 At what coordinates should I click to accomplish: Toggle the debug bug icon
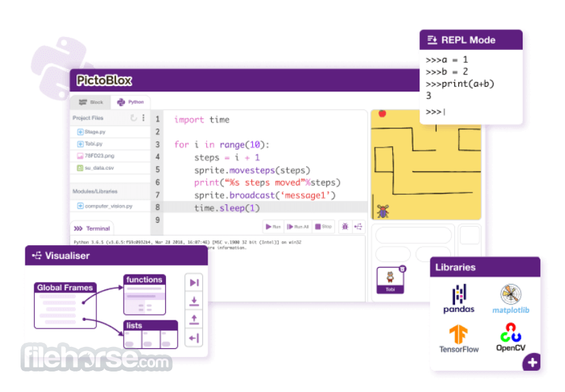[x=345, y=227]
